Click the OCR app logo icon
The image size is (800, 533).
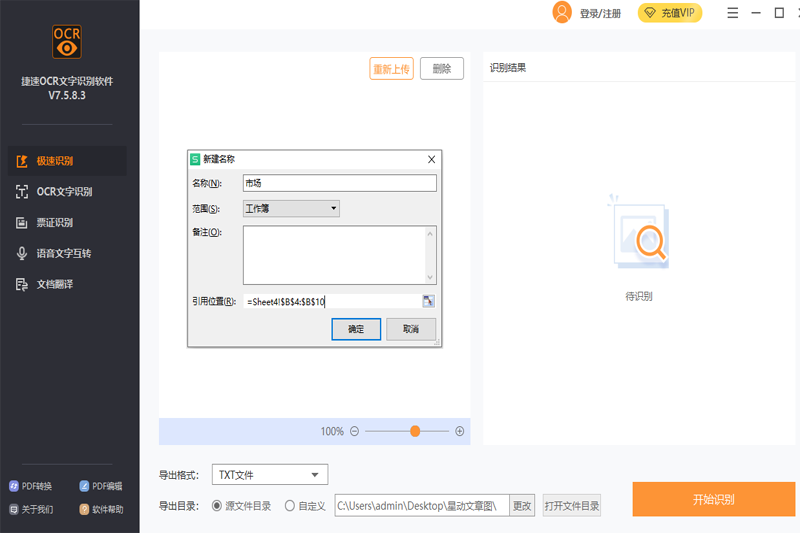point(66,42)
